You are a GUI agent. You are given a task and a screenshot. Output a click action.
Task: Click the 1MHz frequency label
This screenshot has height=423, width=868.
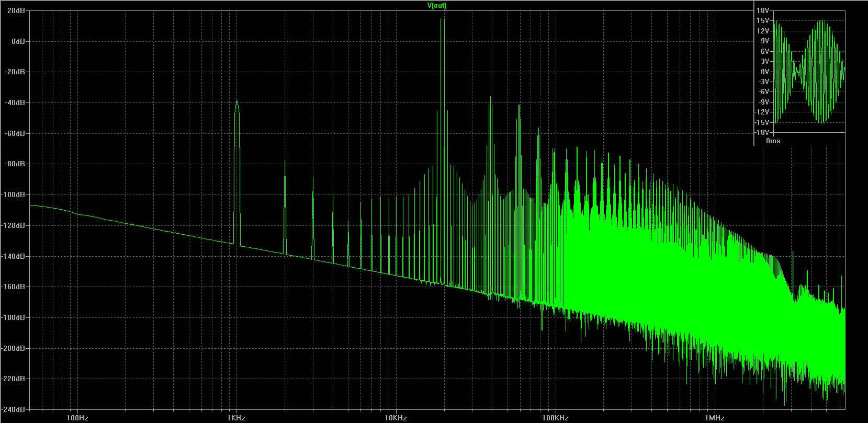click(714, 418)
